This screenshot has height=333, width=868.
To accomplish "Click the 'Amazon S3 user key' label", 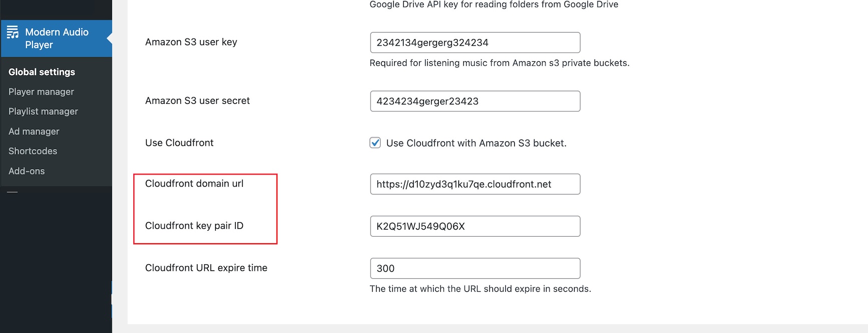I will (x=191, y=42).
